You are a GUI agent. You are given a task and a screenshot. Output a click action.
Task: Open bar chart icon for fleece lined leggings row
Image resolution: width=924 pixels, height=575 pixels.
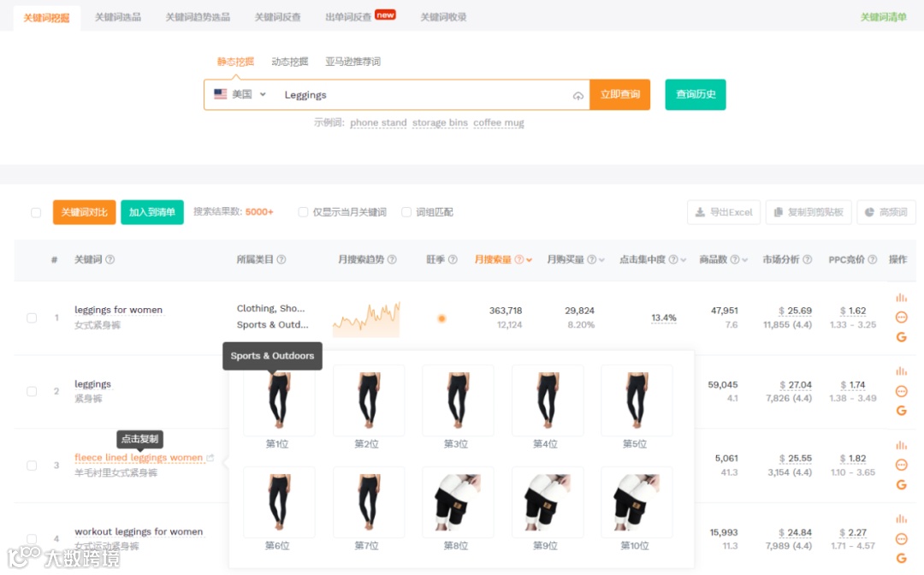[x=901, y=446]
